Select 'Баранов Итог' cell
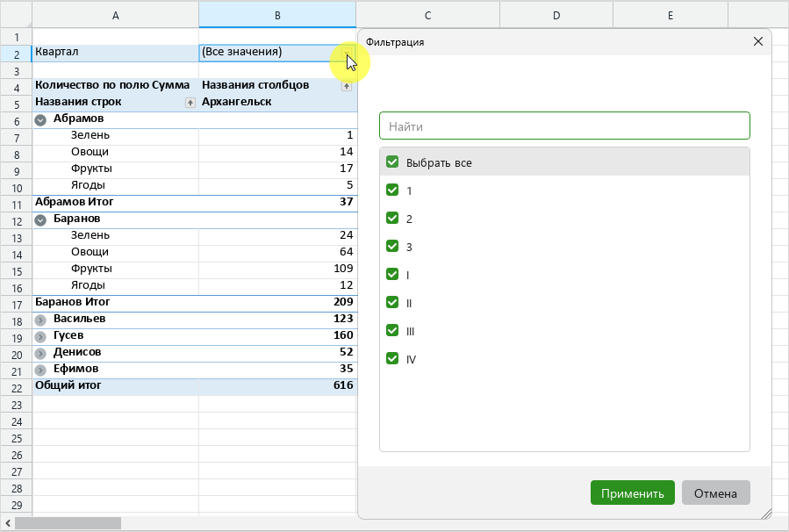Viewport: 789px width, 532px height. [116, 304]
